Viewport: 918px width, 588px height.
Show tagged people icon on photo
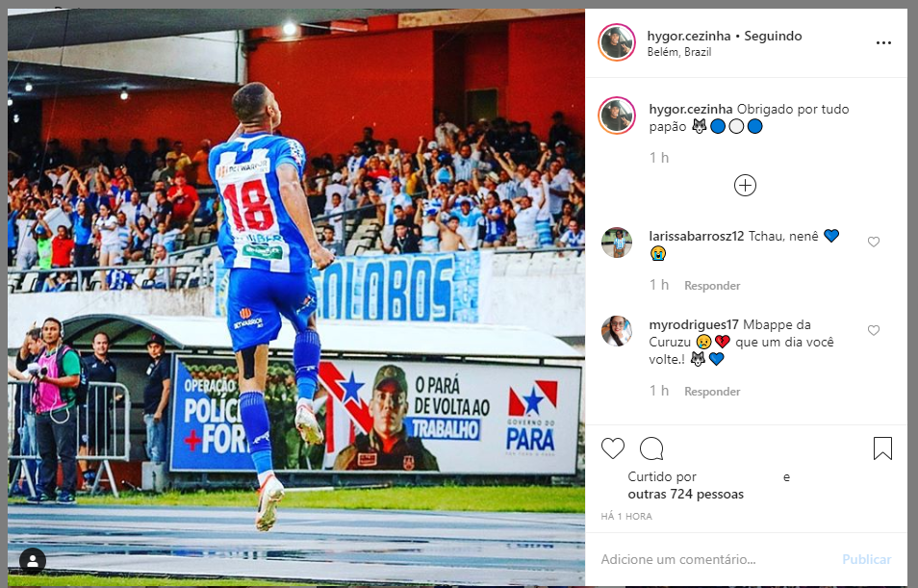pos(33,560)
